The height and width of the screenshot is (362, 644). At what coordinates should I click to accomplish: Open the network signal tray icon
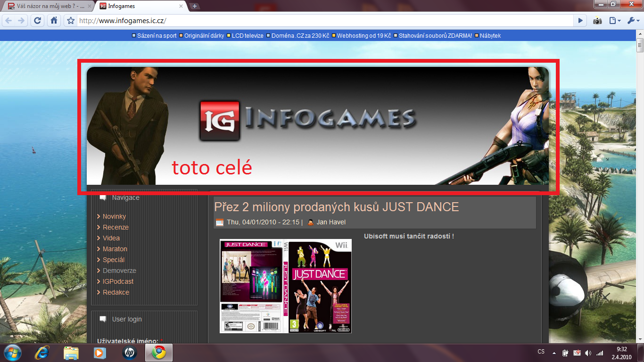coord(600,353)
